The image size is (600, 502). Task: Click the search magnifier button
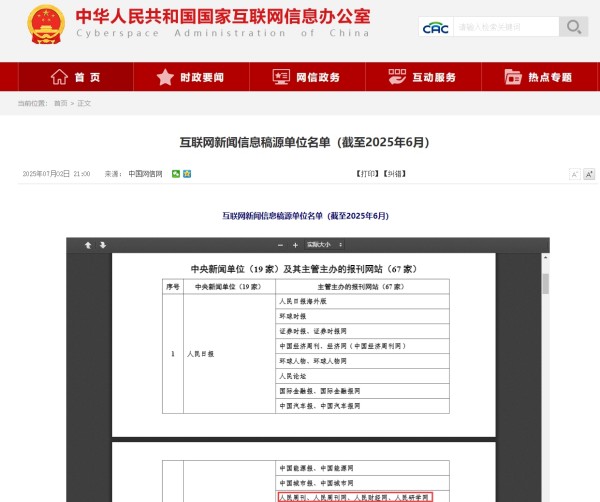pyautogui.click(x=573, y=27)
